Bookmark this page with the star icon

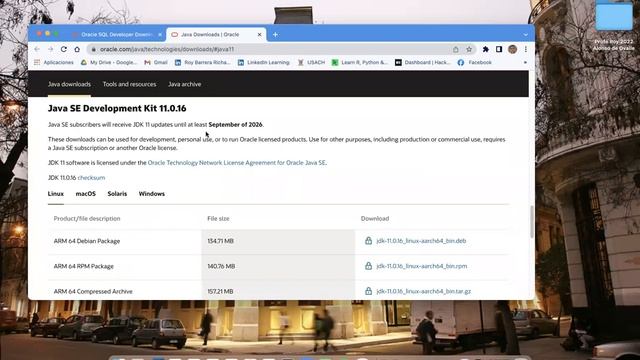coord(469,49)
